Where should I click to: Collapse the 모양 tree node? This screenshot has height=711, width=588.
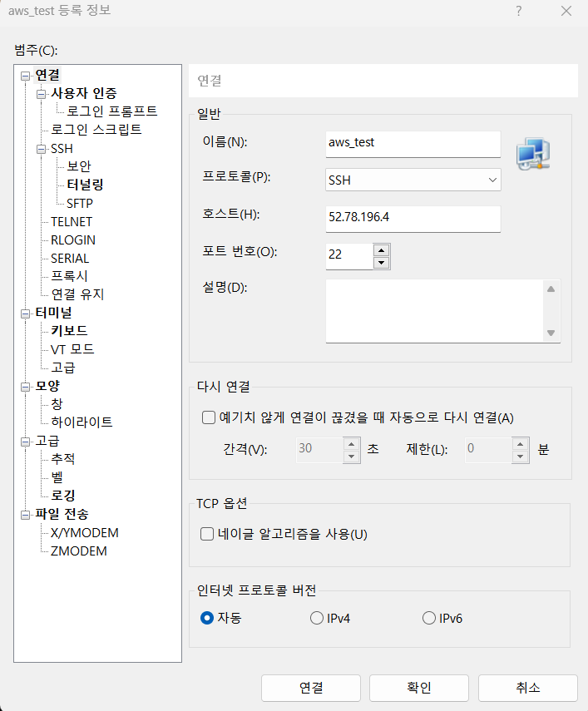[26, 387]
